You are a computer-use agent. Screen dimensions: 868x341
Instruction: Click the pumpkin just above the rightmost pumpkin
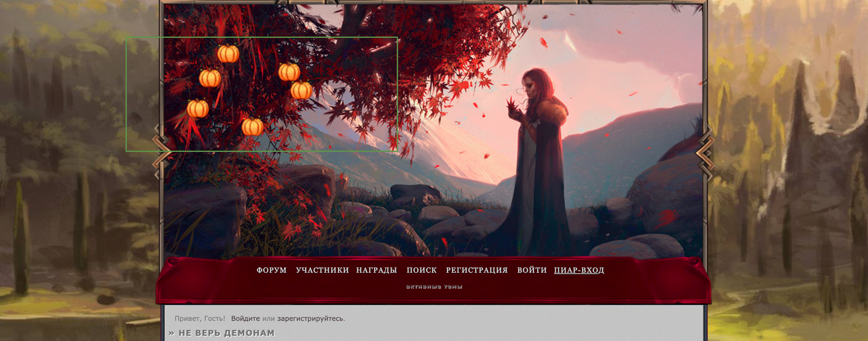click(x=289, y=72)
